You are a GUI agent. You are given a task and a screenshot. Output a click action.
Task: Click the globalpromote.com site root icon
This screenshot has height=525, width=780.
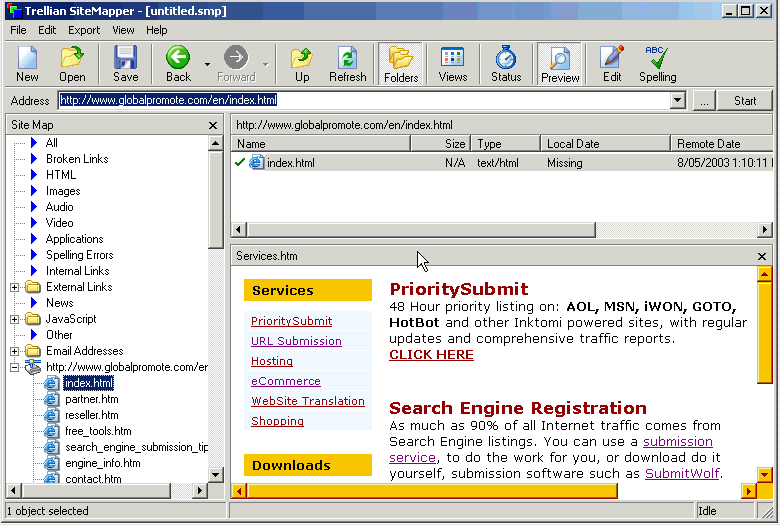33,367
